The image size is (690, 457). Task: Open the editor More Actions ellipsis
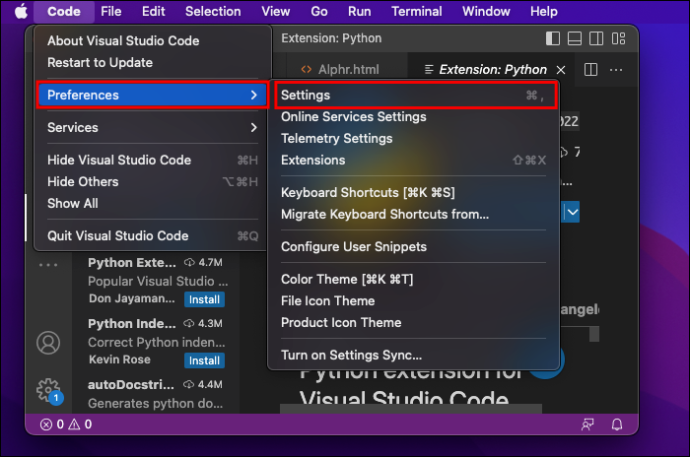pos(616,69)
